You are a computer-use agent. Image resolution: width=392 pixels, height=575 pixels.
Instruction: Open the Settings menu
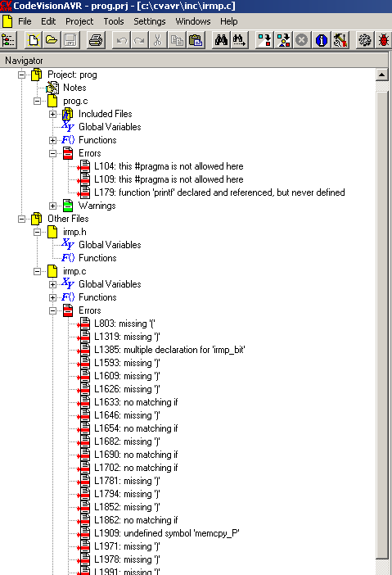150,21
